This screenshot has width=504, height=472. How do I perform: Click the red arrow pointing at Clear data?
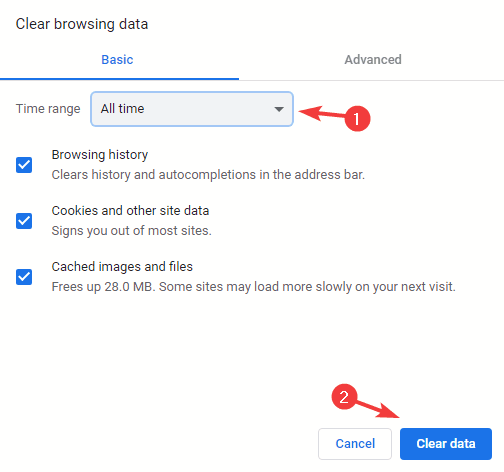click(x=377, y=409)
